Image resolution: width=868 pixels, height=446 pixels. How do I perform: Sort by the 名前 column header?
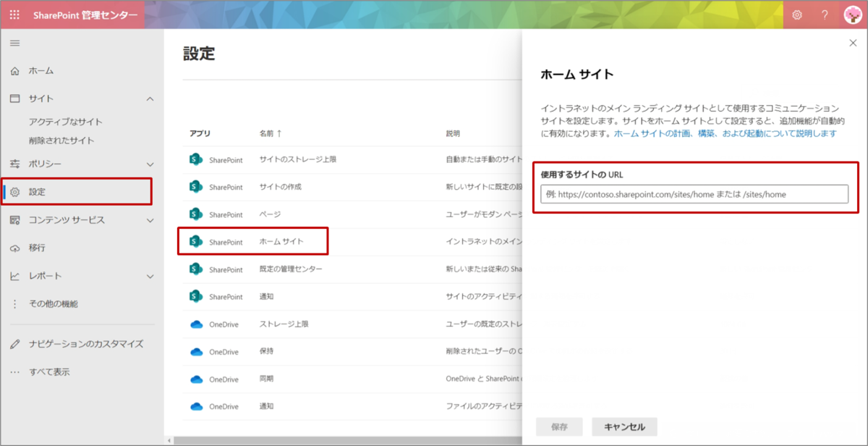pyautogui.click(x=271, y=134)
